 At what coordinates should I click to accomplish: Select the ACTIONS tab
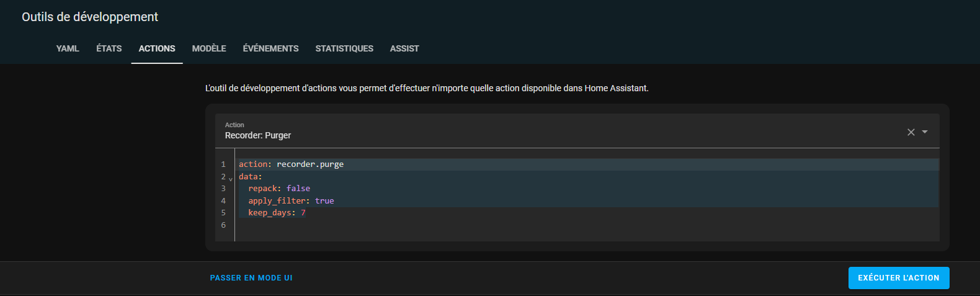point(157,48)
